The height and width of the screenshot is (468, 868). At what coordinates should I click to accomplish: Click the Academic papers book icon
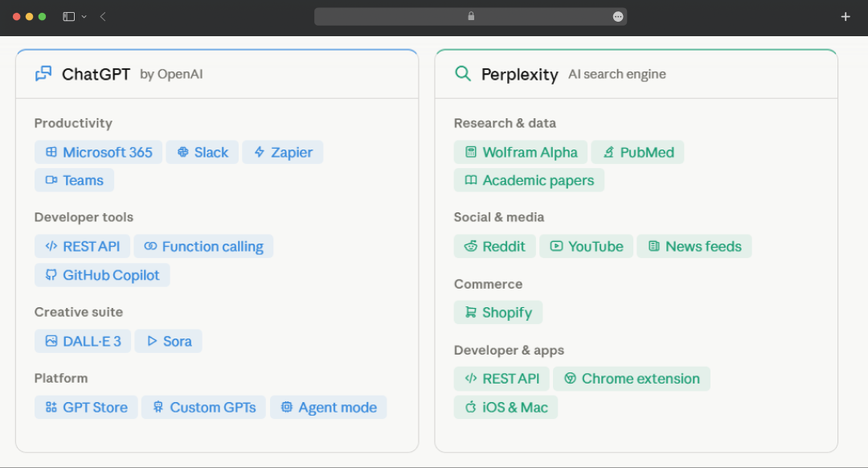(470, 180)
